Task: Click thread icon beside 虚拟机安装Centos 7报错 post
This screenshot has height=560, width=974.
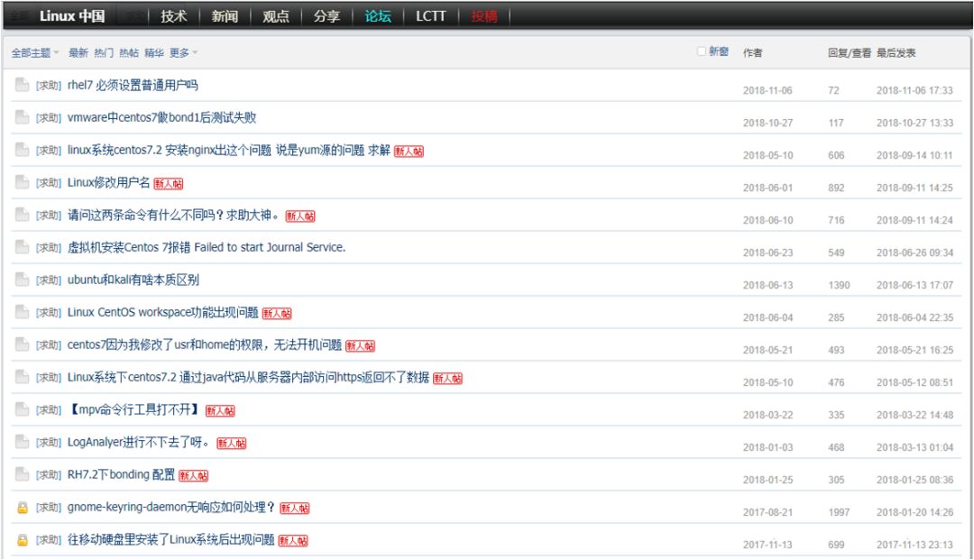Action: tap(22, 247)
